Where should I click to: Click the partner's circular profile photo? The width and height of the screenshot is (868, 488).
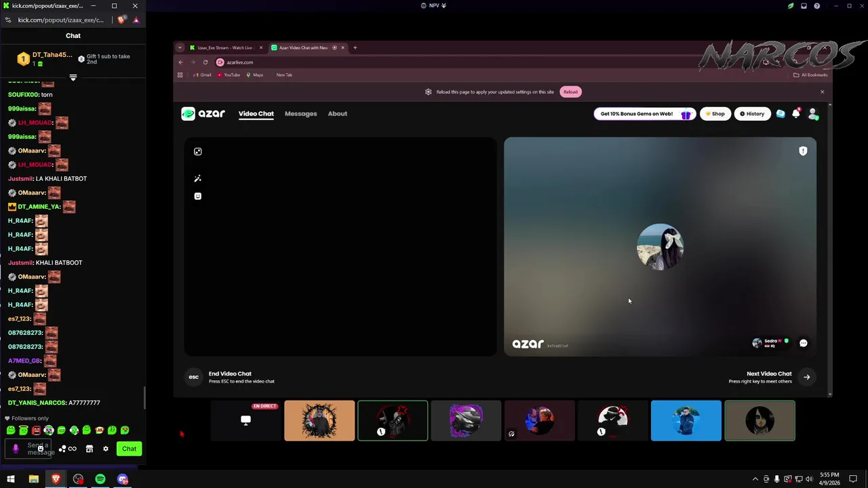(660, 247)
